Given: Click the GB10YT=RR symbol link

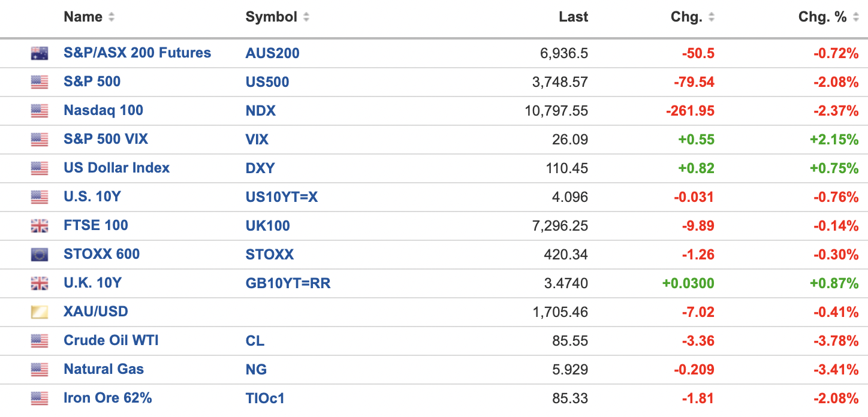Looking at the screenshot, I should coord(288,283).
